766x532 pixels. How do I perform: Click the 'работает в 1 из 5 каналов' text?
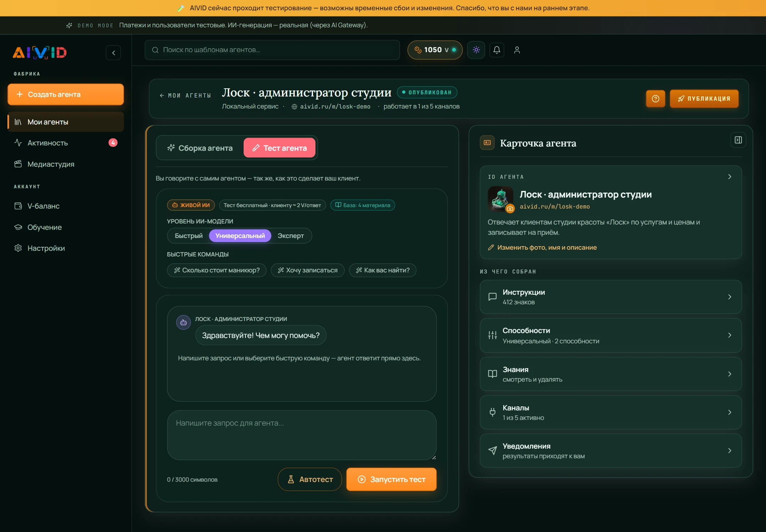click(x=421, y=107)
